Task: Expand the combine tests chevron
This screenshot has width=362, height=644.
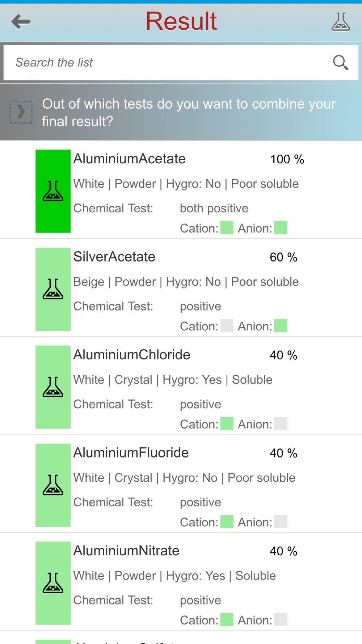Action: pyautogui.click(x=21, y=112)
